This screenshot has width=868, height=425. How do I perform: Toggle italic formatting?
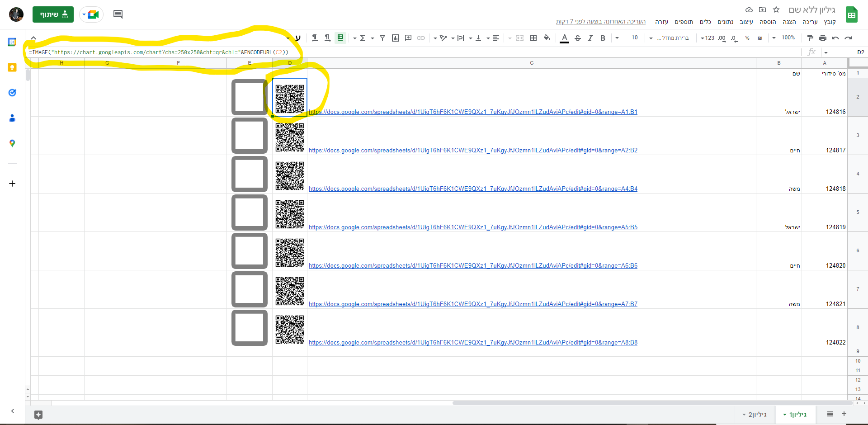click(x=590, y=38)
